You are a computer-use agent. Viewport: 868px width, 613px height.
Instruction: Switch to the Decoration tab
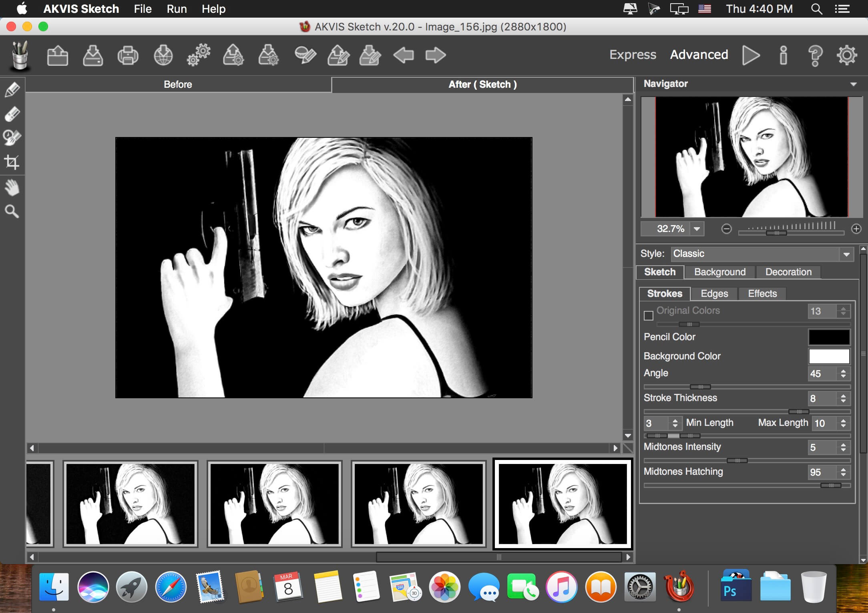click(788, 271)
